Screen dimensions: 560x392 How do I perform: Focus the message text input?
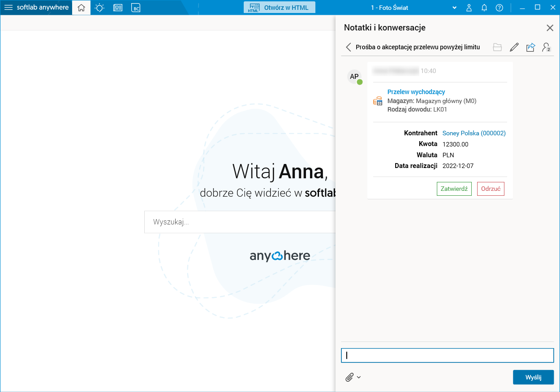[x=448, y=355]
